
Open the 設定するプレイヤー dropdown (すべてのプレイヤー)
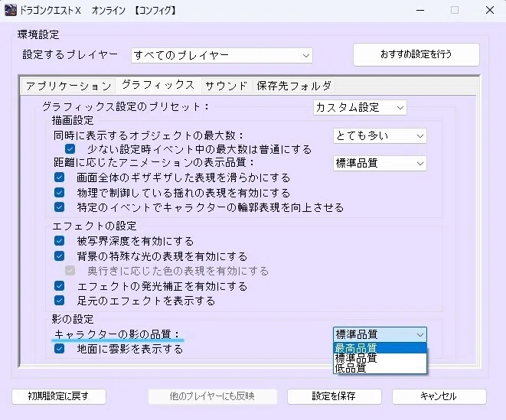(x=222, y=56)
